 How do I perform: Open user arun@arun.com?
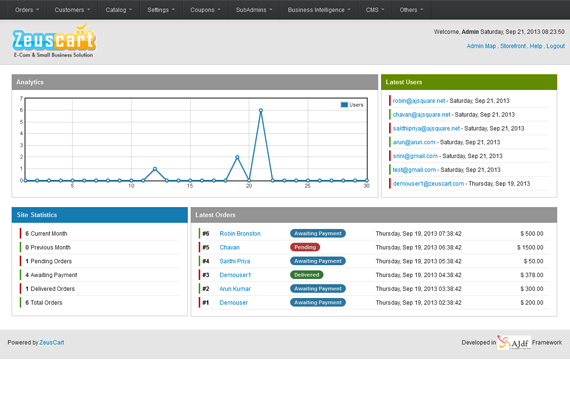click(x=414, y=142)
